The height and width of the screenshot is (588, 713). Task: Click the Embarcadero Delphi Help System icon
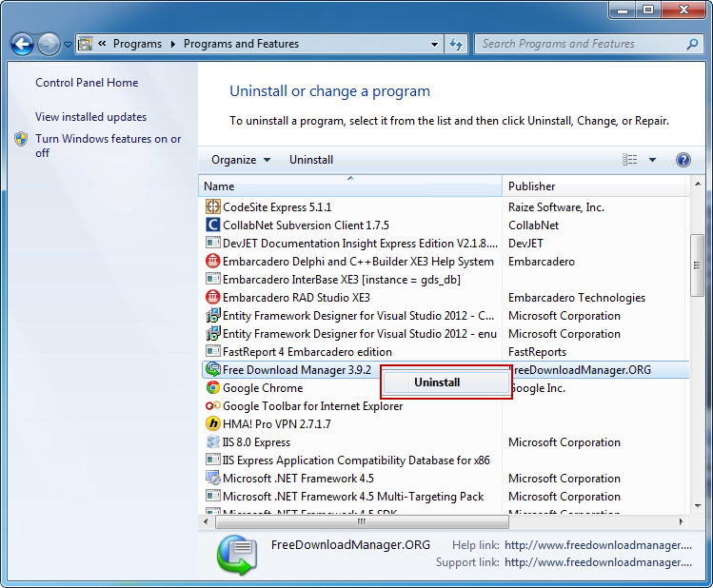coord(212,262)
